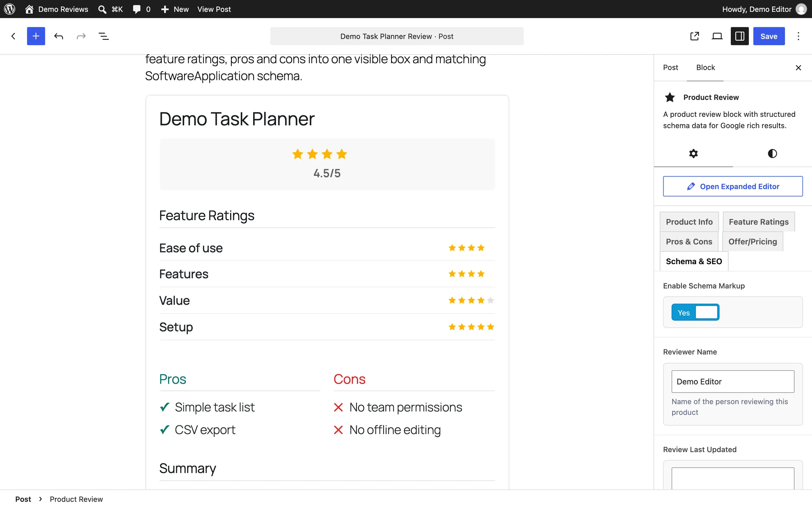Open the comments bubble in admin bar
This screenshot has height=508, width=812.
141,9
